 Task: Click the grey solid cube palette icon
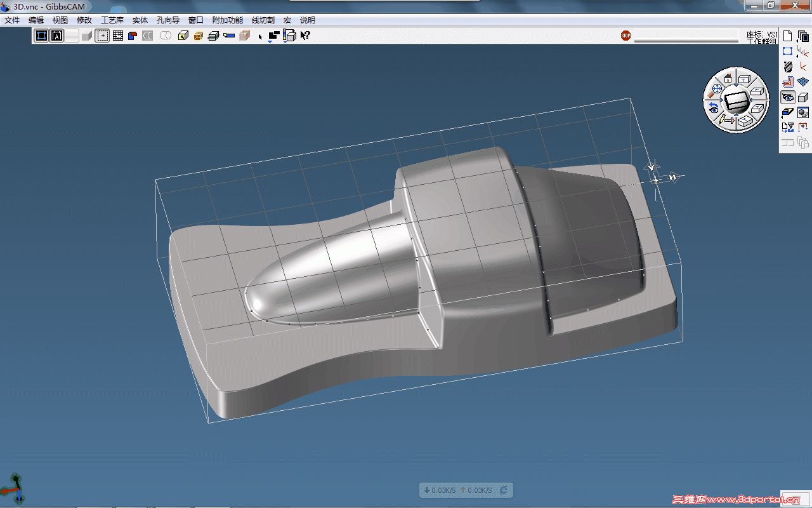coord(803,97)
